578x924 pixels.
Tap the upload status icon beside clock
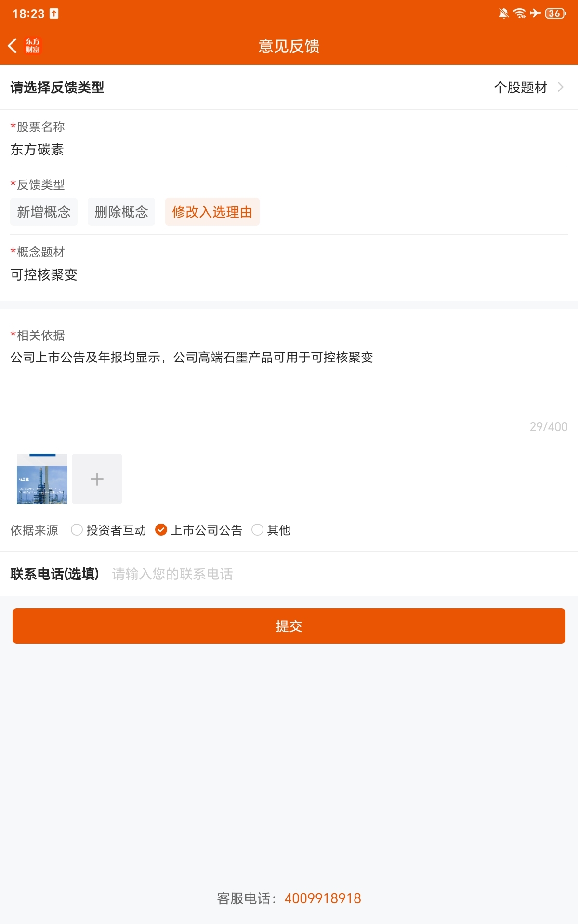(54, 13)
